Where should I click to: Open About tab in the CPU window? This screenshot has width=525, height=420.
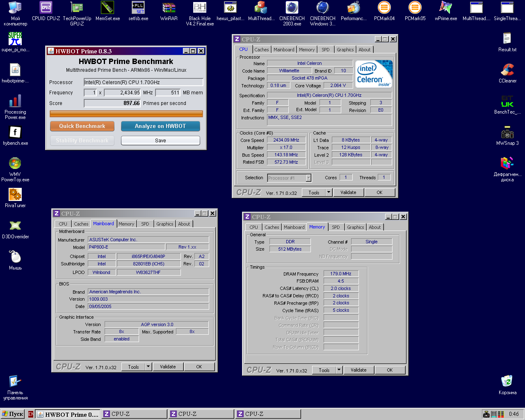tap(365, 50)
